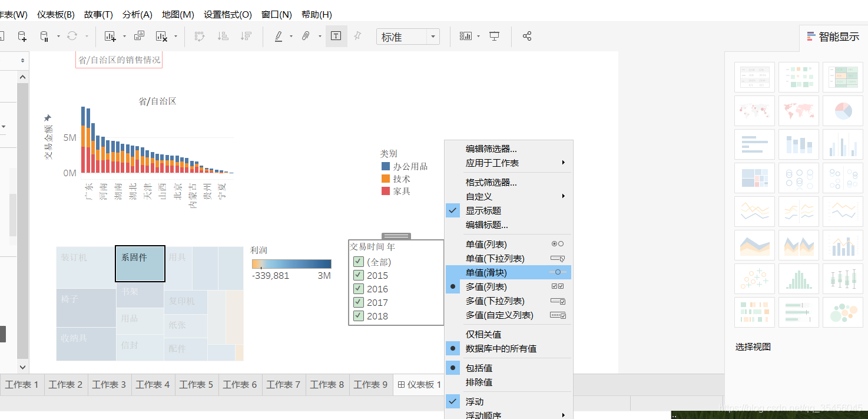
Task: Select the horizontal bars chart in Show Me
Action: (x=754, y=144)
